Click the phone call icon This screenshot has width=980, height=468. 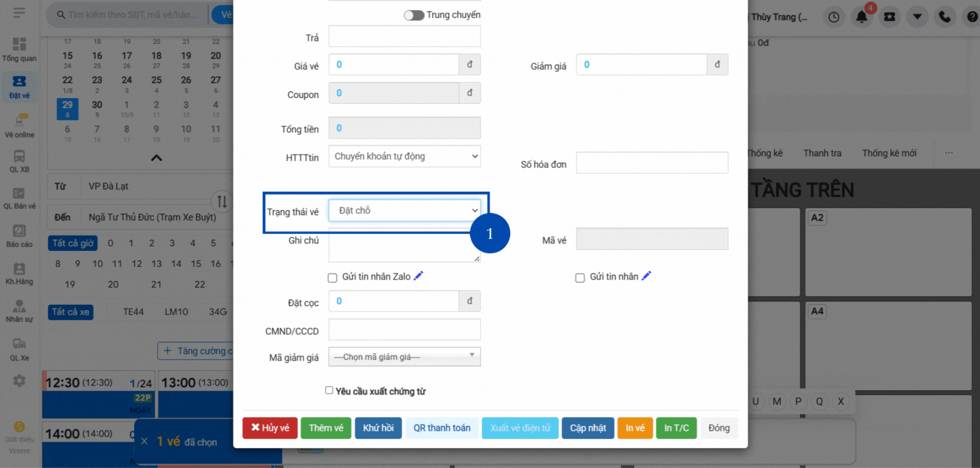point(944,17)
